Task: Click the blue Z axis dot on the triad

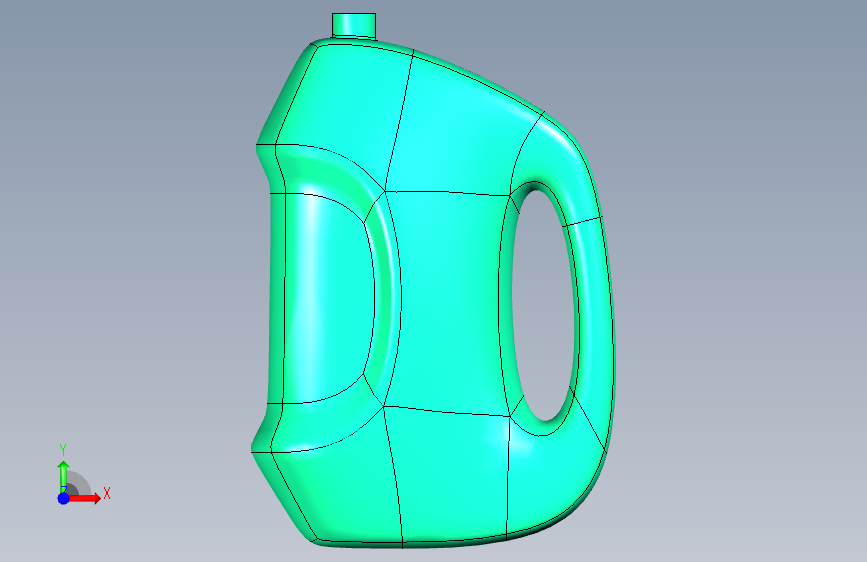Action: (64, 498)
